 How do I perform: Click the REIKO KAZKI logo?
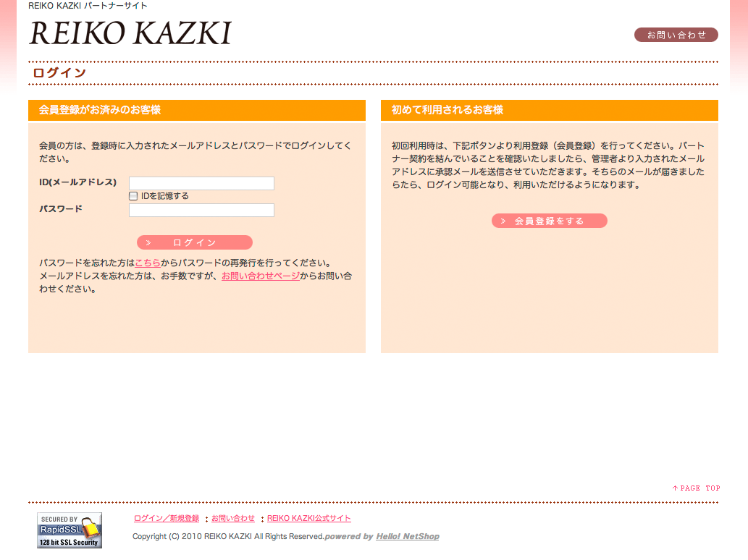point(130,33)
